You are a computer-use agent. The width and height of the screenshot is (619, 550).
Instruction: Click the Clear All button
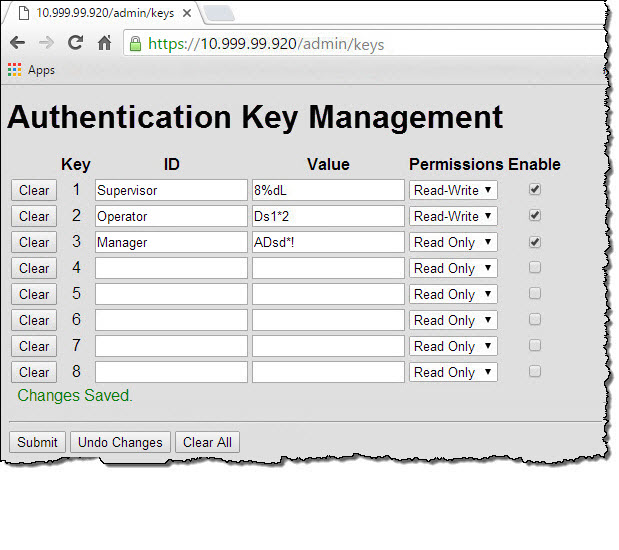(x=207, y=442)
